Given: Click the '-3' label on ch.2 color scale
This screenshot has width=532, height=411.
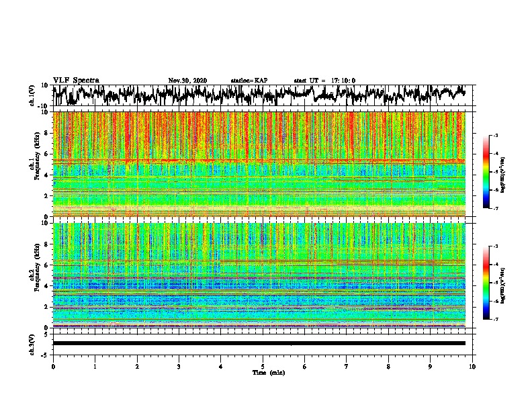Looking at the screenshot, I should [495, 246].
